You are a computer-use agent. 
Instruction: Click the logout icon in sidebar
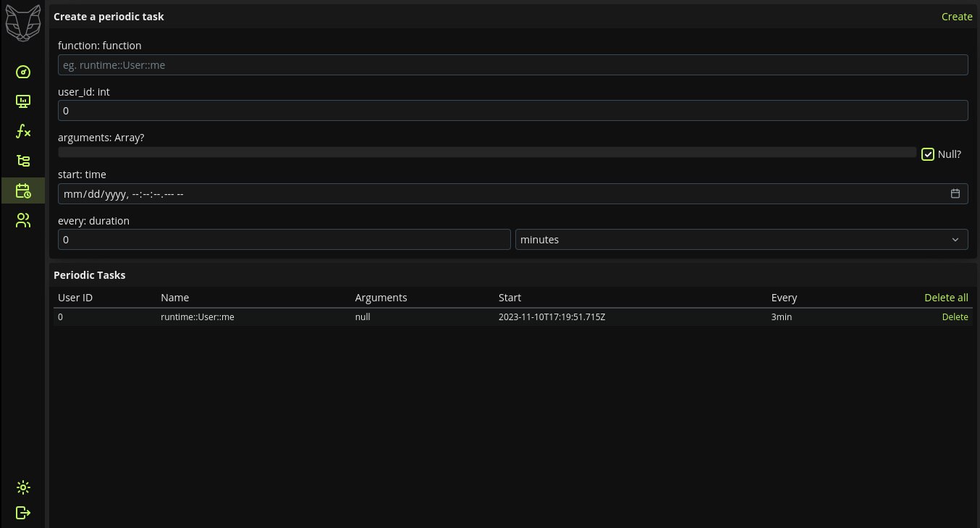point(23,513)
